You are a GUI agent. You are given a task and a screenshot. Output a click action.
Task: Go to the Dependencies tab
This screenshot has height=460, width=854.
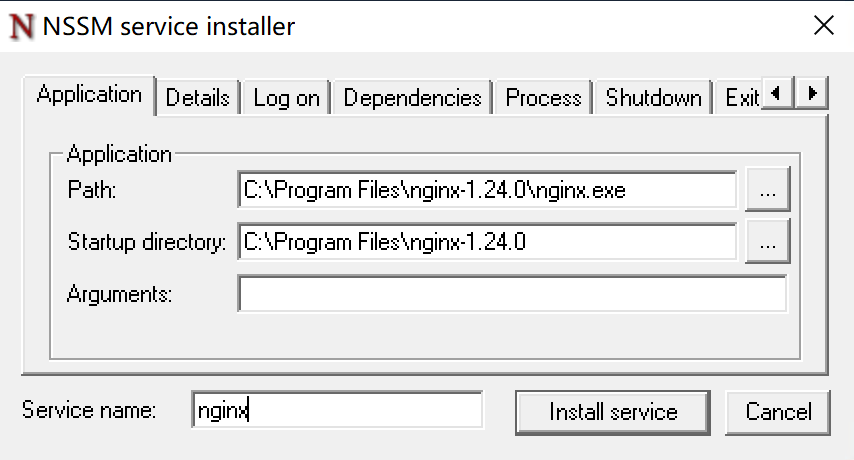tap(412, 98)
